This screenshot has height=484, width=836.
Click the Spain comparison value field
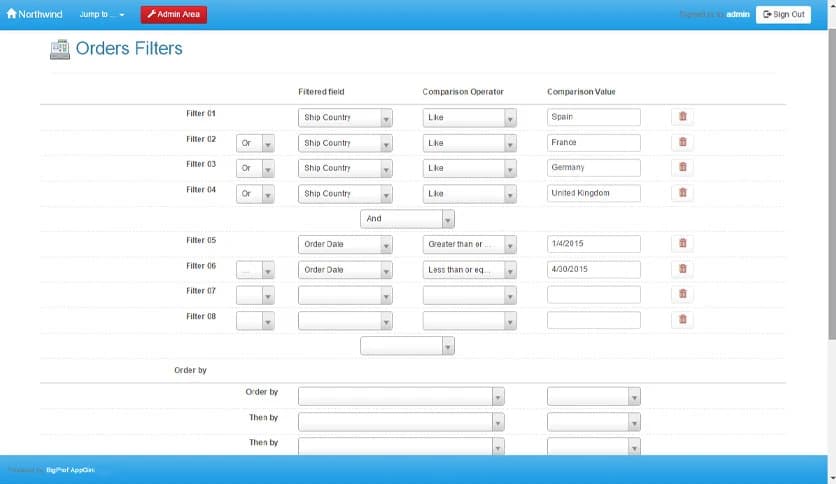tap(593, 117)
